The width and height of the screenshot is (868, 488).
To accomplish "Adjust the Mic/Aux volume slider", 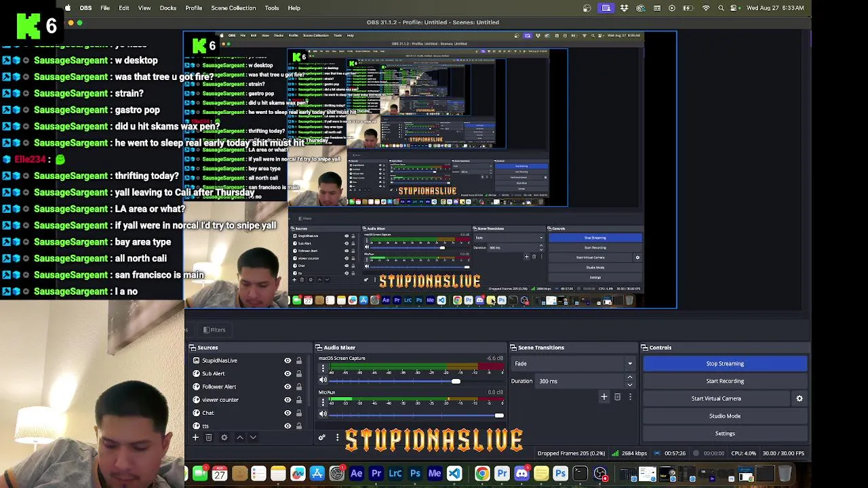I will point(500,415).
